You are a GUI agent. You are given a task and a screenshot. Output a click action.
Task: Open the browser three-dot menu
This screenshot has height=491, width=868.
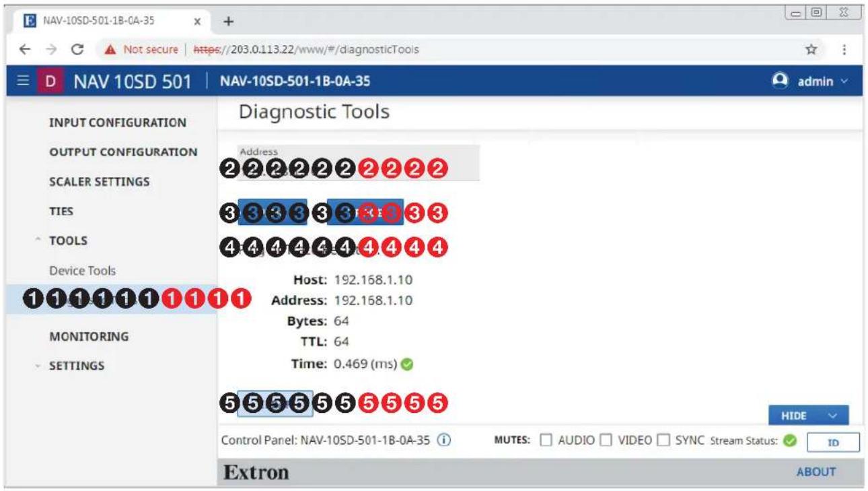click(843, 49)
